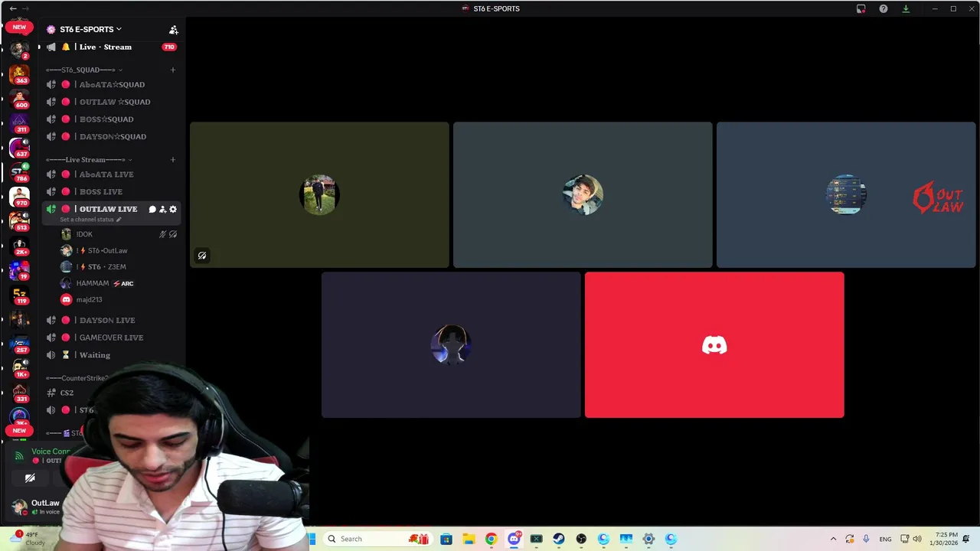980x551 pixels.
Task: Open server icon with 600 badge
Action: (19, 99)
